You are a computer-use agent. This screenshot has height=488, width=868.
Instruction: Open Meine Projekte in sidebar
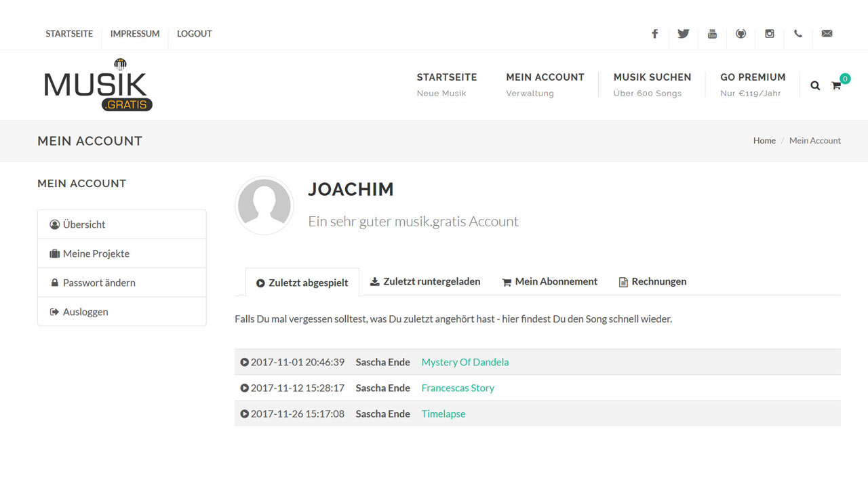[x=96, y=253]
